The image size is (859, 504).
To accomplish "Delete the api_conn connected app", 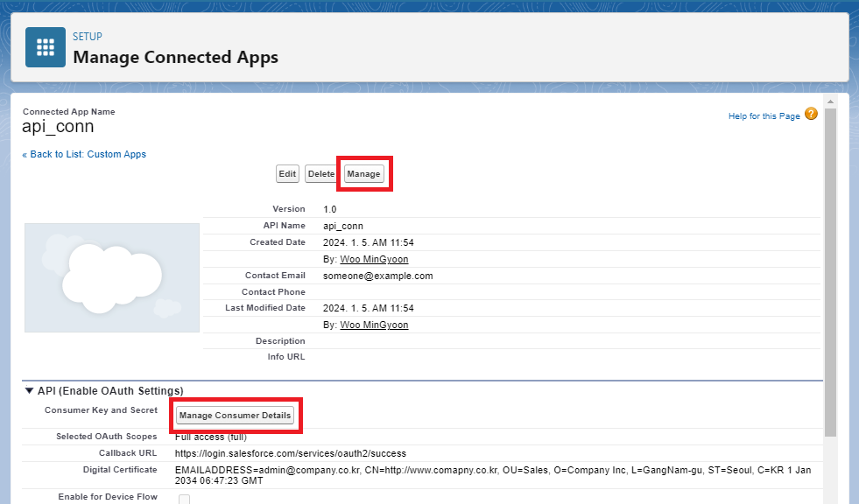I will click(320, 173).
